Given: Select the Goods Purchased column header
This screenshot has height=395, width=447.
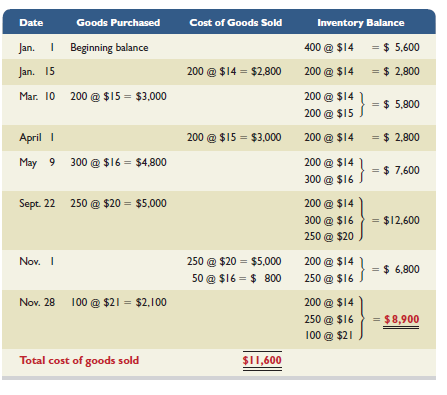Looking at the screenshot, I should tap(118, 23).
